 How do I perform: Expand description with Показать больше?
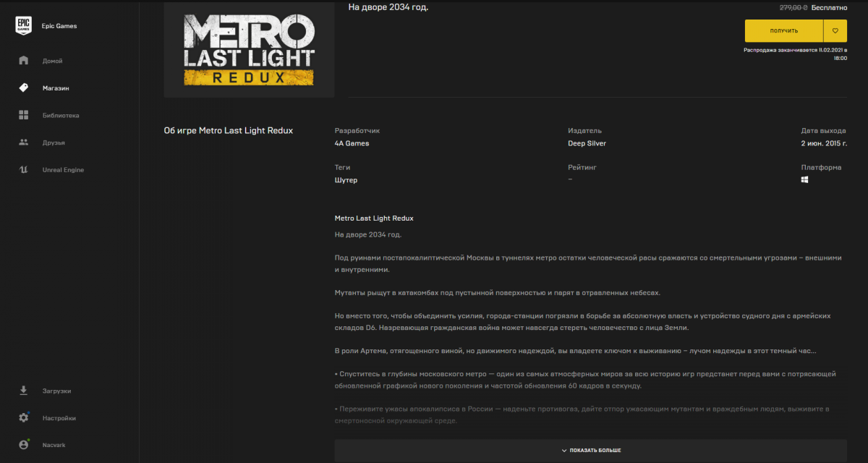(x=590, y=450)
